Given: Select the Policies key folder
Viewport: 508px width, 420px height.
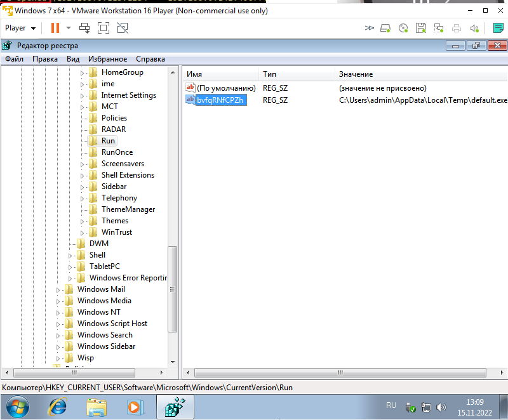Looking at the screenshot, I should (x=114, y=118).
